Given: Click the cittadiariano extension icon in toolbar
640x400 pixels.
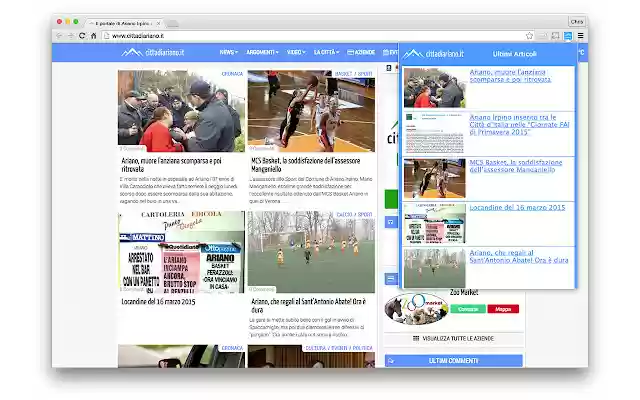Looking at the screenshot, I should (x=568, y=36).
